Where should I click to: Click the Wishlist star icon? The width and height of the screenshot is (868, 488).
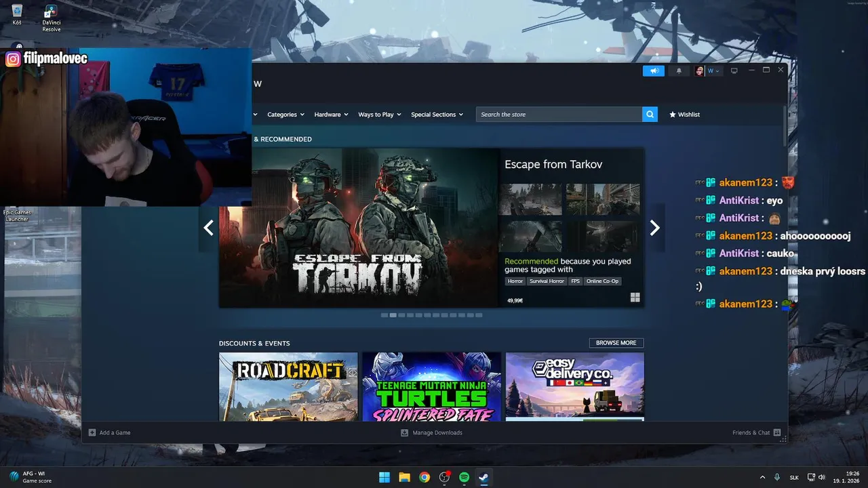[x=673, y=115]
